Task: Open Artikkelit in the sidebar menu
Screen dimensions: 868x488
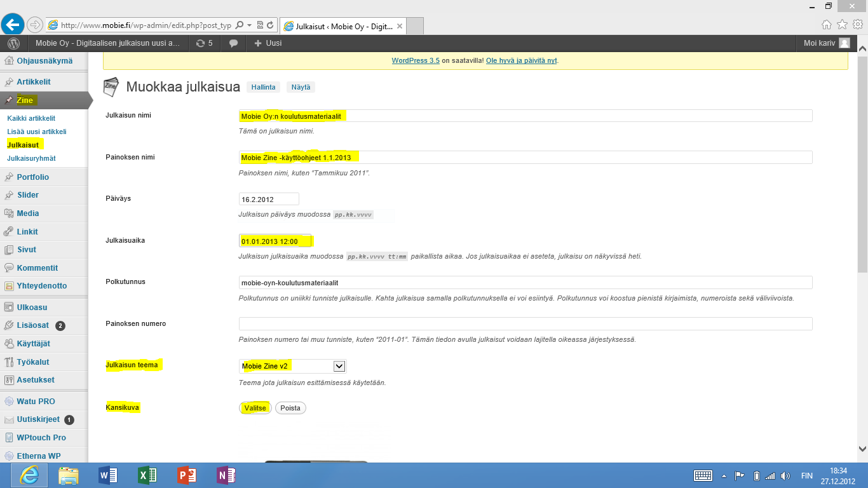Action: 34,82
